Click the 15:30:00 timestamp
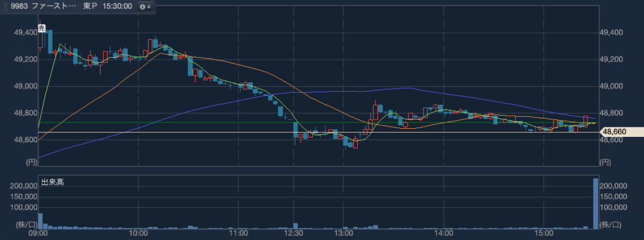644x240 pixels. point(117,6)
